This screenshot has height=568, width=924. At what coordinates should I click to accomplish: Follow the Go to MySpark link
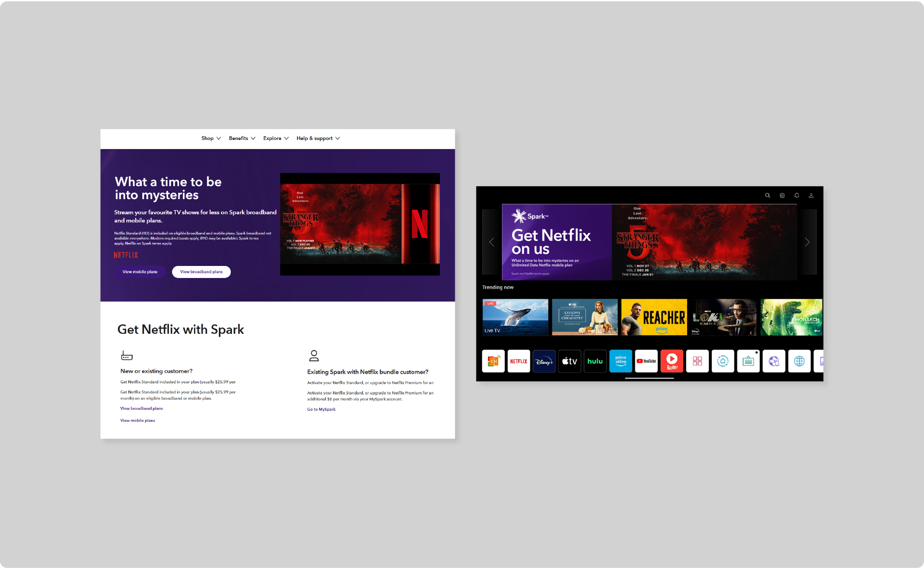pyautogui.click(x=321, y=409)
